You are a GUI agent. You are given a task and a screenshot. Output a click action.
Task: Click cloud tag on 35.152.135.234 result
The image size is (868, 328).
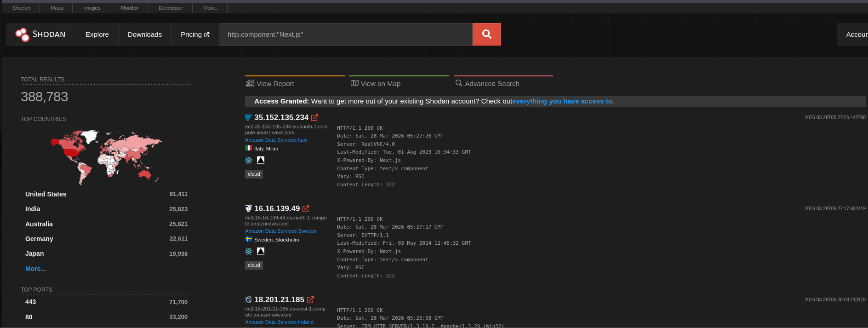254,174
